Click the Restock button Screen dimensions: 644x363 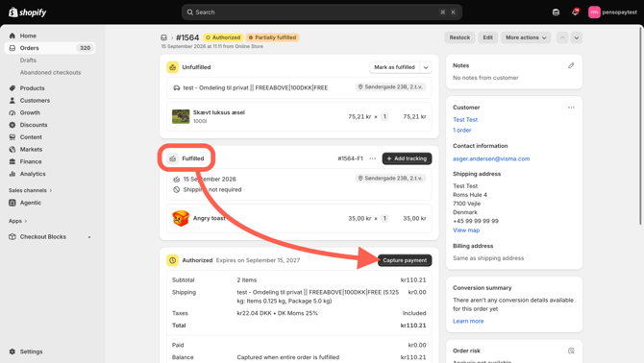point(459,37)
